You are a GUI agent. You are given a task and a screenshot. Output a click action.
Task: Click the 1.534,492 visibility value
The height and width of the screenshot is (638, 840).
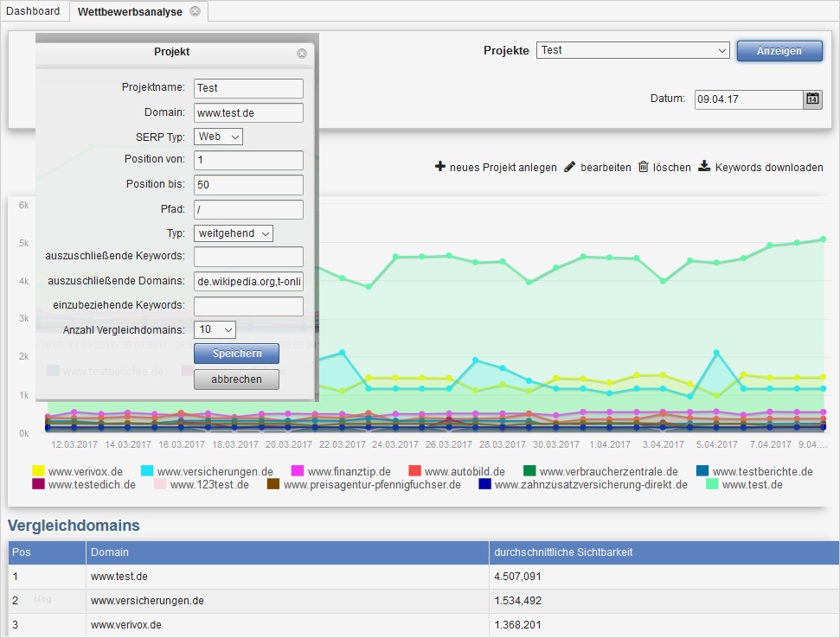[x=517, y=601]
